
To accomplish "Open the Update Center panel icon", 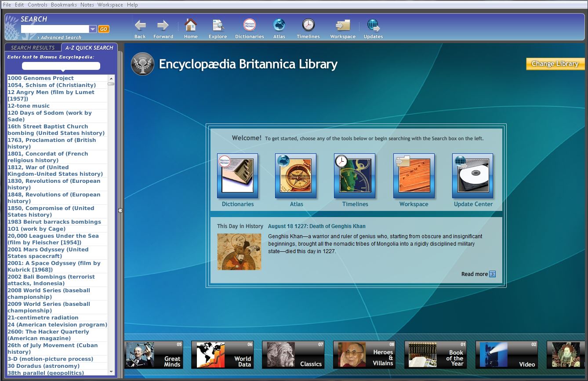I will click(472, 176).
